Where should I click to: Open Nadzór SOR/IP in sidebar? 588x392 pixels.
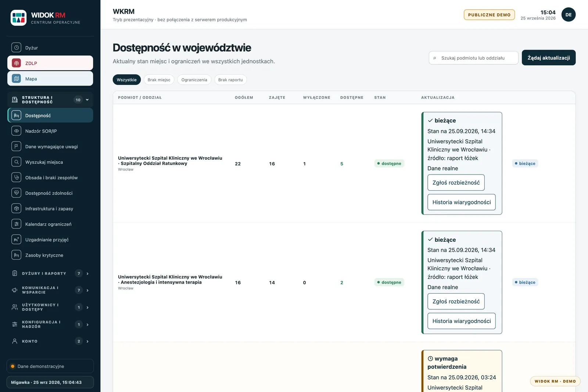pyautogui.click(x=50, y=131)
